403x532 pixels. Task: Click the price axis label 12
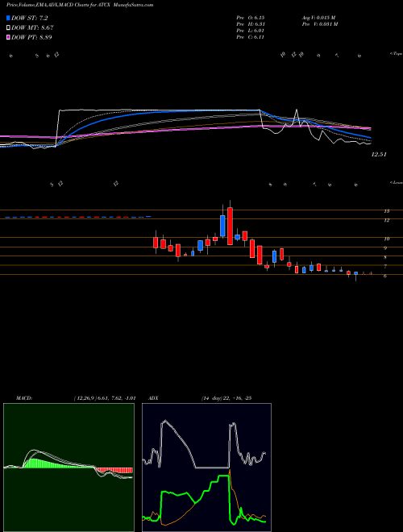pyautogui.click(x=386, y=220)
